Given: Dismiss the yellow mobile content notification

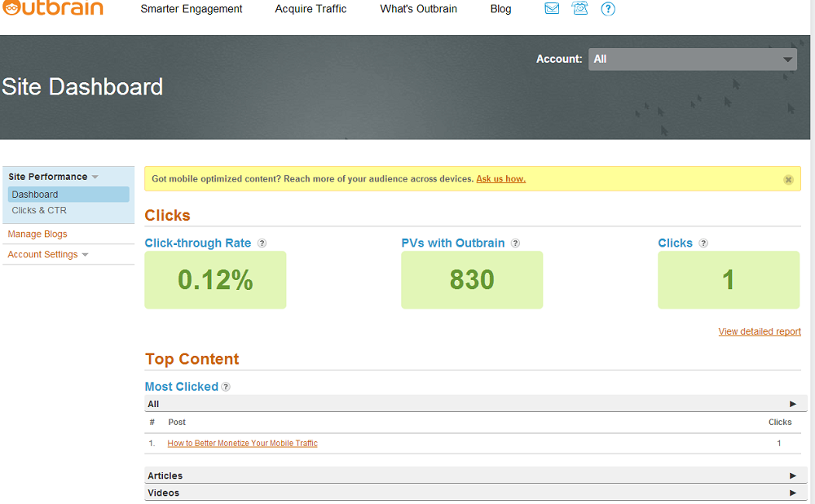Looking at the screenshot, I should pos(788,179).
